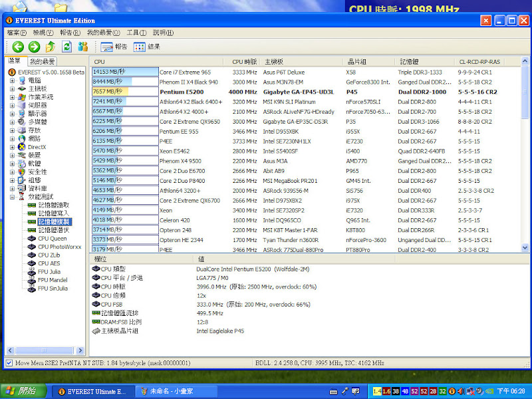This screenshot has height=399, width=532.
Task: Click the Up folder toolbar icon
Action: coord(51,47)
